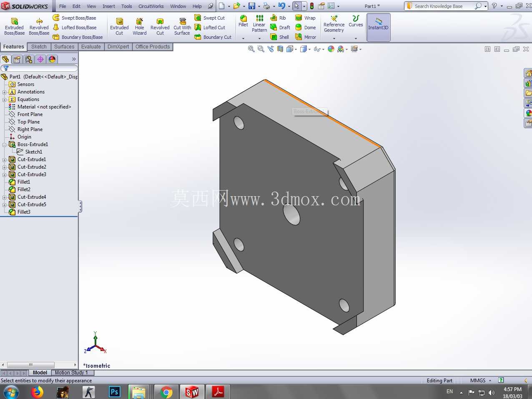This screenshot has width=532, height=399.
Task: Expand the Cut-Extrude2 feature
Action: (5, 167)
